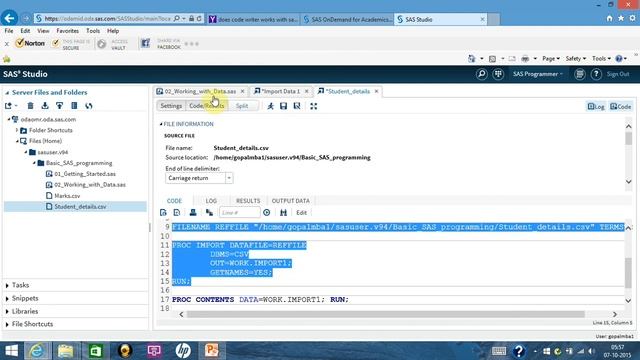The height and width of the screenshot is (360, 640).
Task: Collapse the Files (Home) node
Action: click(17, 141)
